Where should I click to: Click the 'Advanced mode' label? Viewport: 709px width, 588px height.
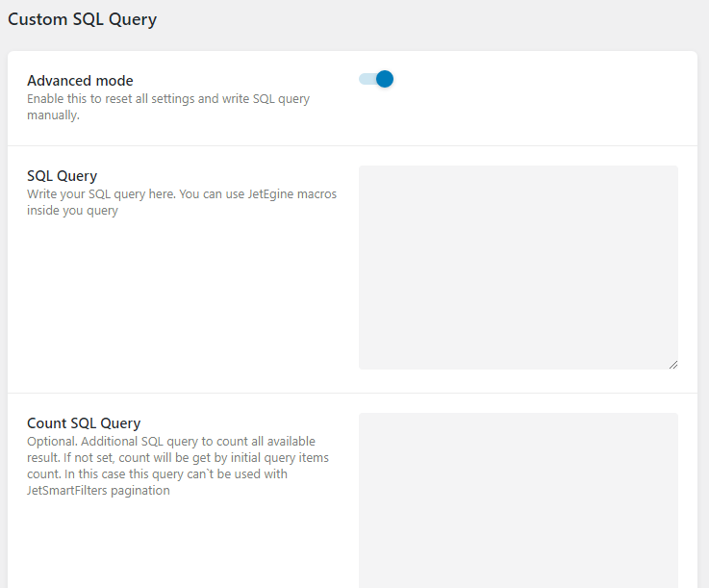coord(80,81)
